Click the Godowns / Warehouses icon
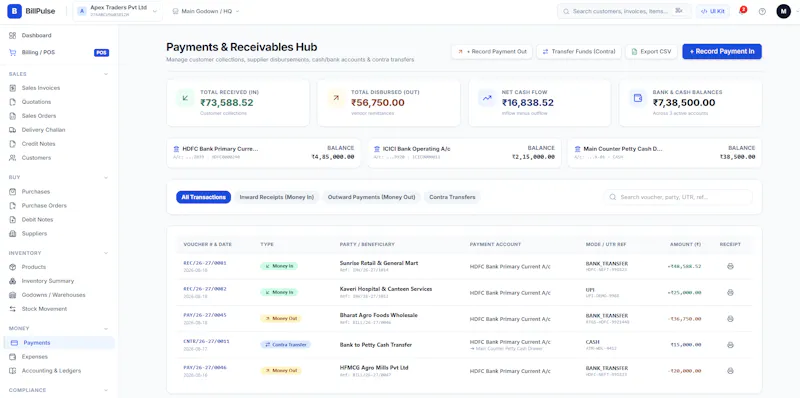Viewport: 800px width, 398px height. click(13, 295)
